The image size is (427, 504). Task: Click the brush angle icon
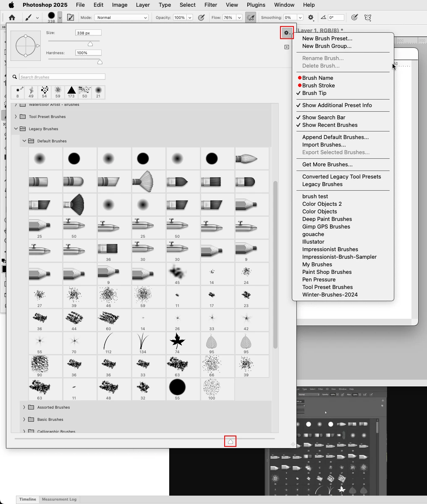coord(323,18)
